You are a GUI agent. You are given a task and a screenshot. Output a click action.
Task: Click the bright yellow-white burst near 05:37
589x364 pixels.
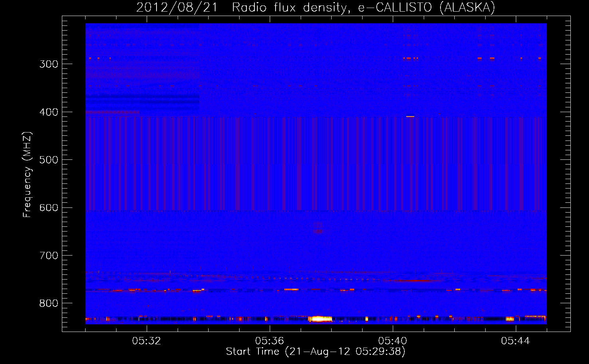pyautogui.click(x=320, y=319)
